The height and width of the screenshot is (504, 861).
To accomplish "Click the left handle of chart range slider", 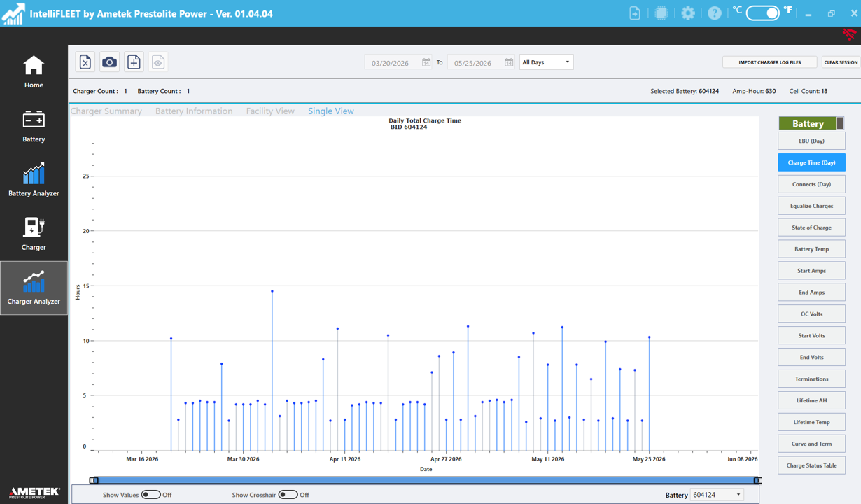I will 94,480.
